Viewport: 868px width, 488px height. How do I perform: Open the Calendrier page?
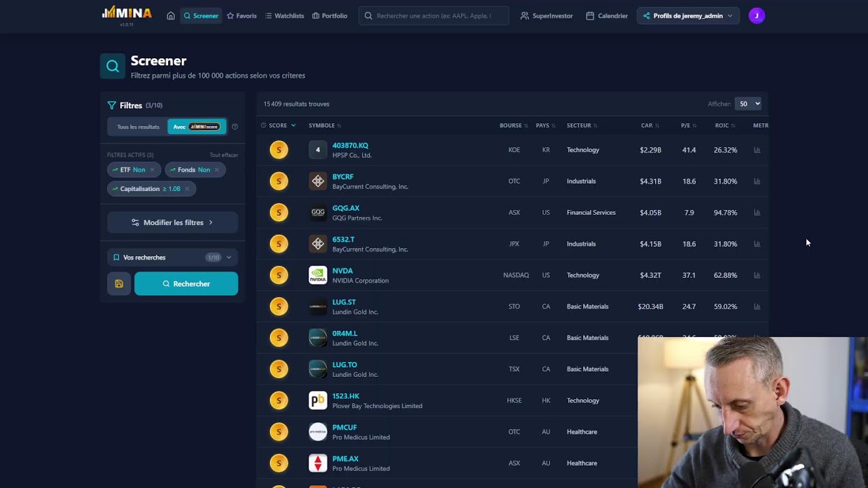pyautogui.click(x=607, y=16)
